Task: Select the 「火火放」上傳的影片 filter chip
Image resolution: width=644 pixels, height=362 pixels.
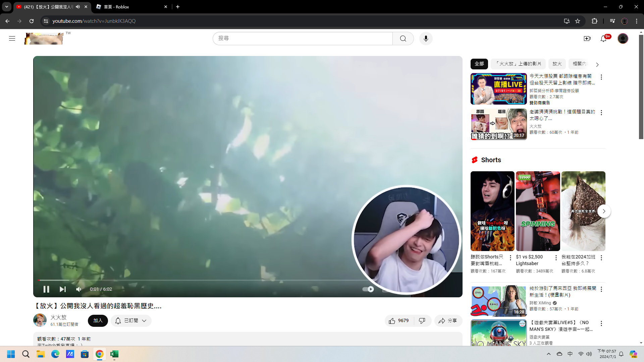Action: pos(518,64)
